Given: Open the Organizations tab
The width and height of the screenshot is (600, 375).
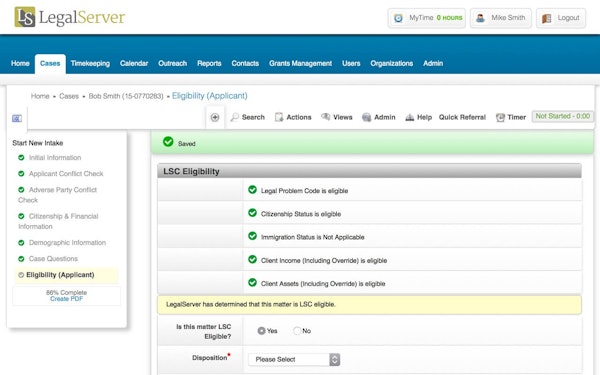Looking at the screenshot, I should coord(392,64).
